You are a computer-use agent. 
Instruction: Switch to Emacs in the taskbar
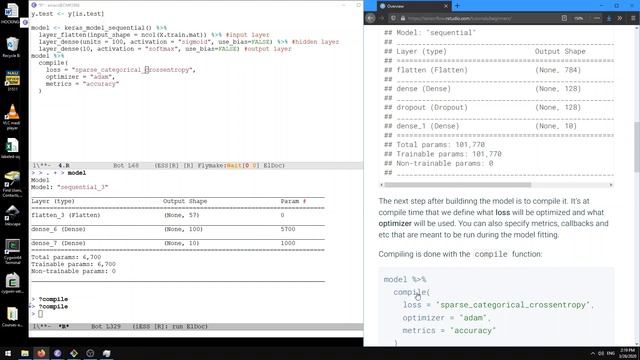(x=58, y=353)
